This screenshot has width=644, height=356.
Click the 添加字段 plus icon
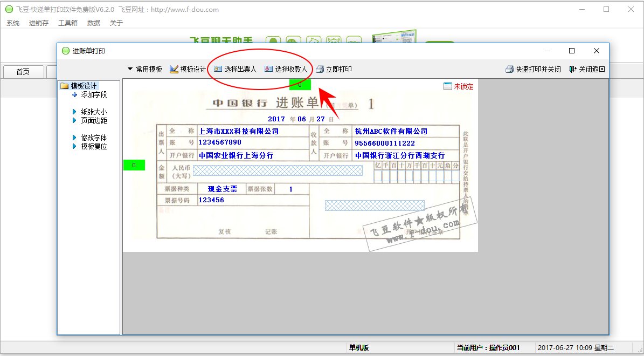point(74,94)
